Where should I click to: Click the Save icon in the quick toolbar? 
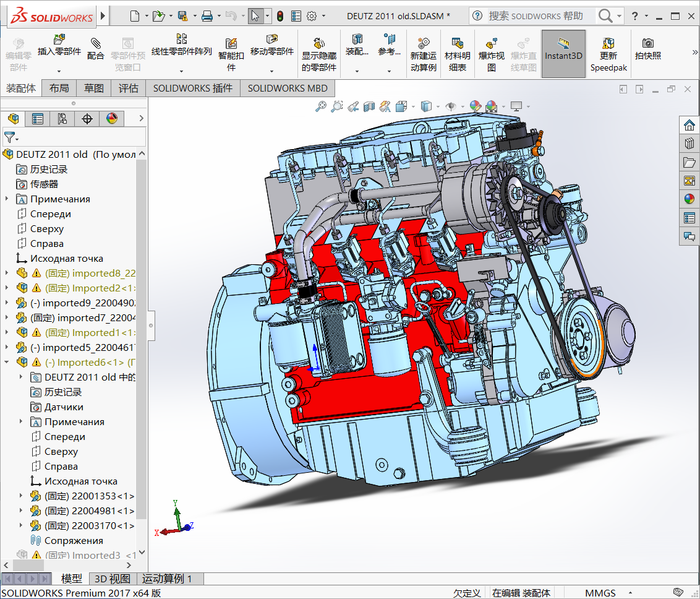click(x=183, y=16)
